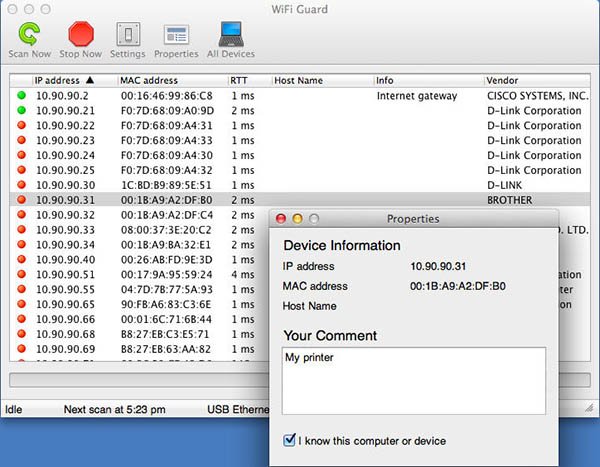The height and width of the screenshot is (467, 600).
Task: Open the Properties toolbar icon
Action: pos(176,36)
